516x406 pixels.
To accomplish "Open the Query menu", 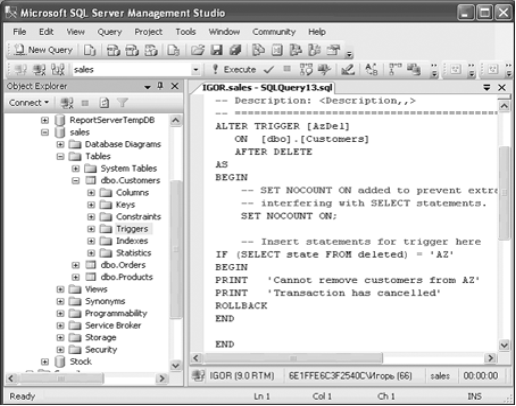I will [x=109, y=32].
